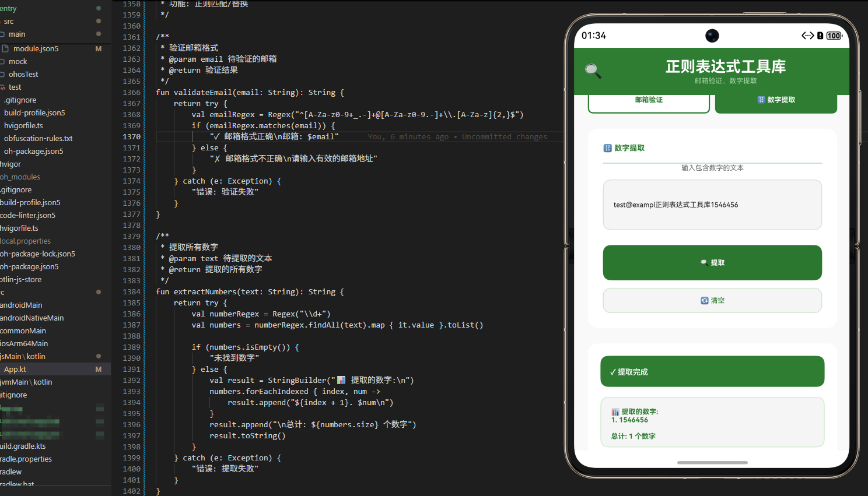
Task: Expand the androidMain folder
Action: point(21,305)
